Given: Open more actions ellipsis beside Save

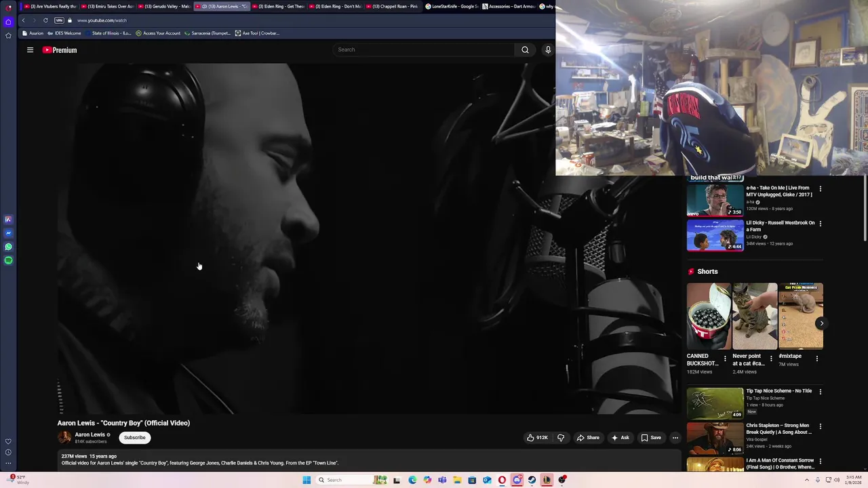Looking at the screenshot, I should (675, 438).
